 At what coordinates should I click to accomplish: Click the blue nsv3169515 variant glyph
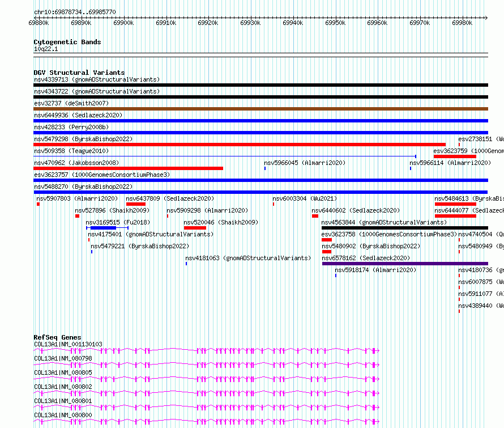click(x=108, y=228)
